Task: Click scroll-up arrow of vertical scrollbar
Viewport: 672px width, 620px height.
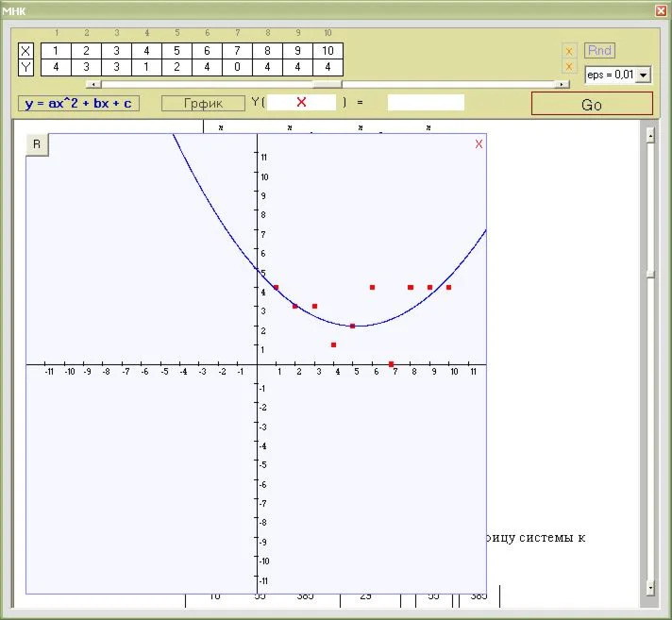Action: point(649,135)
